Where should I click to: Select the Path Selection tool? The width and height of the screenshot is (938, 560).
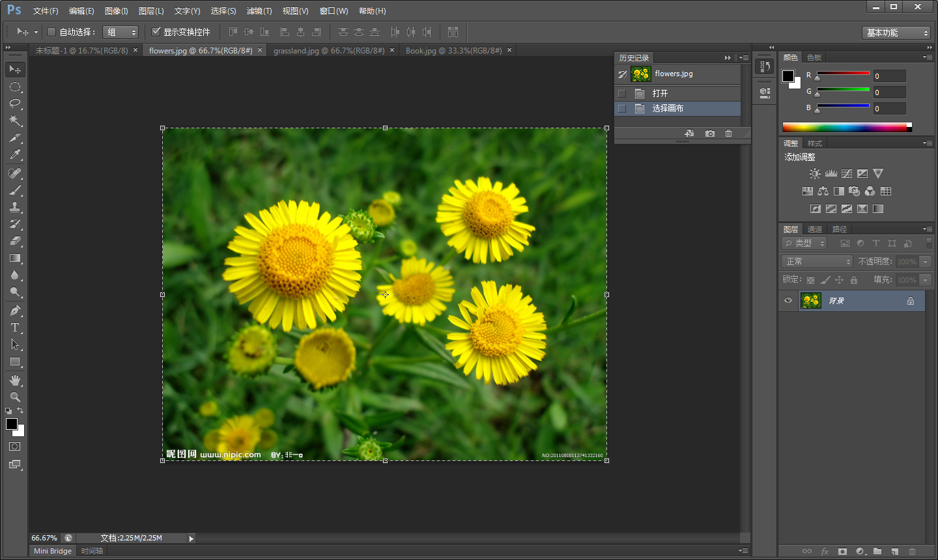tap(15, 344)
